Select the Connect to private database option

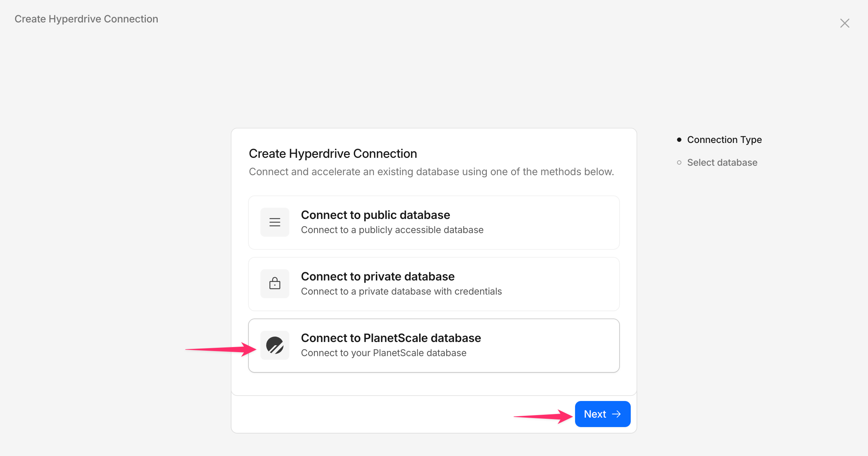[x=433, y=283]
